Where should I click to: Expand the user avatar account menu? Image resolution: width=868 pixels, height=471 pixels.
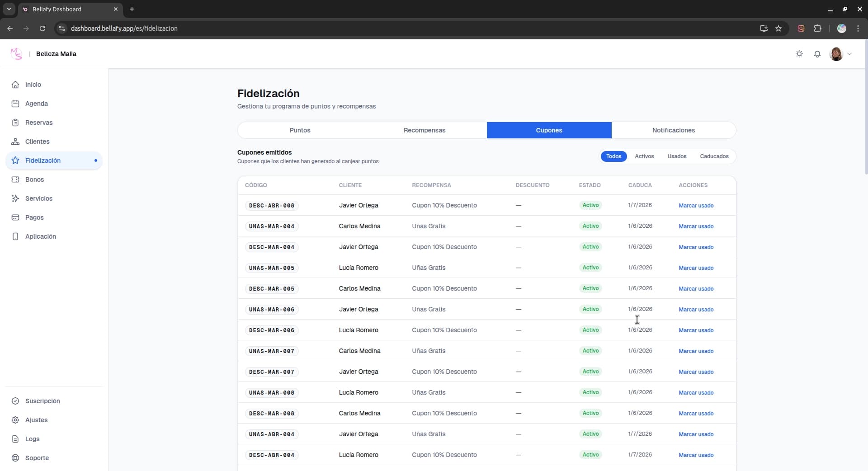(840, 54)
